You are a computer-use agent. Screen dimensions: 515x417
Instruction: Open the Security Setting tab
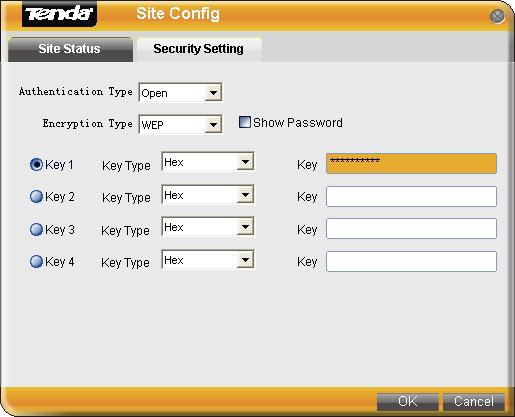[x=199, y=49]
